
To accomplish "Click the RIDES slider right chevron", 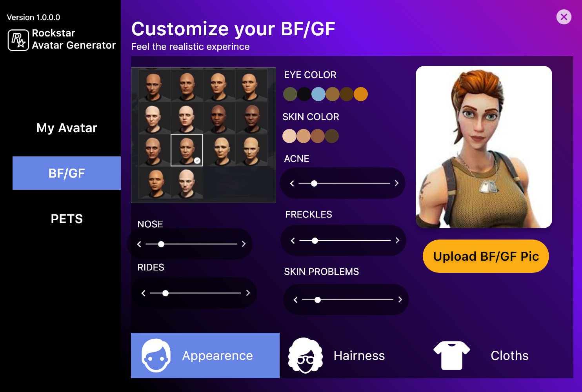I will [x=248, y=293].
